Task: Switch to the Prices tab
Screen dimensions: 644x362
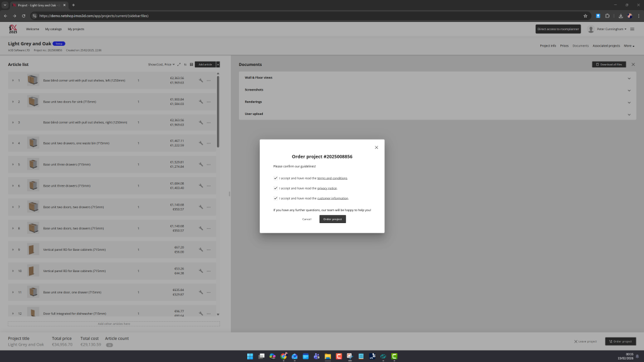Action: [564, 46]
